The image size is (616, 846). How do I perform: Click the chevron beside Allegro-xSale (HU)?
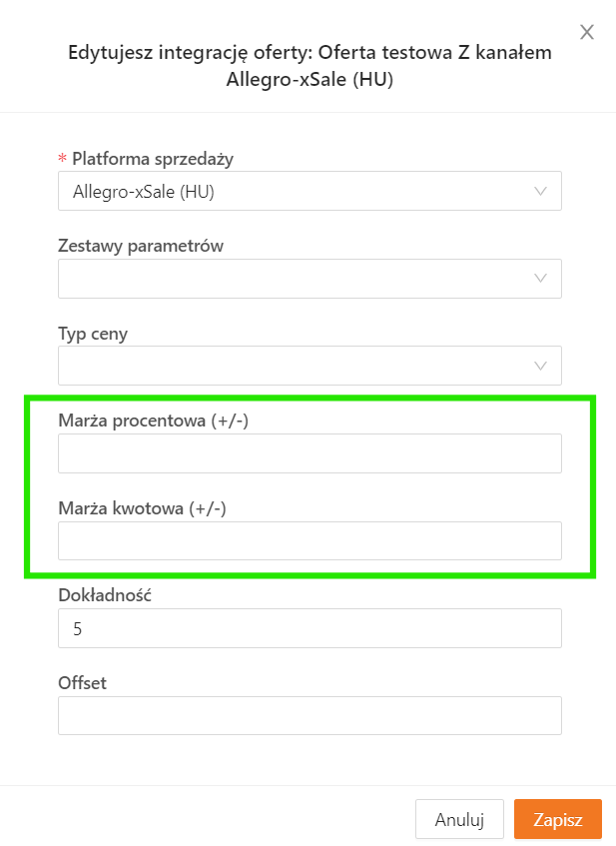pos(541,191)
